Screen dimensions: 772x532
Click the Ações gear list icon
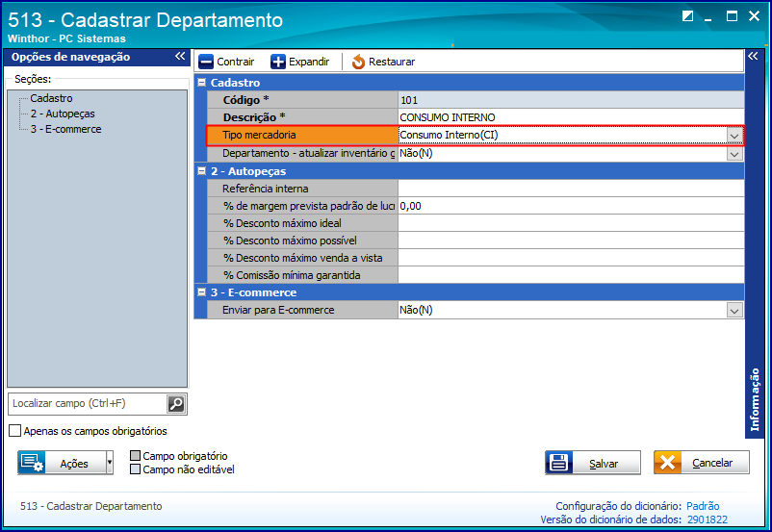(x=32, y=463)
